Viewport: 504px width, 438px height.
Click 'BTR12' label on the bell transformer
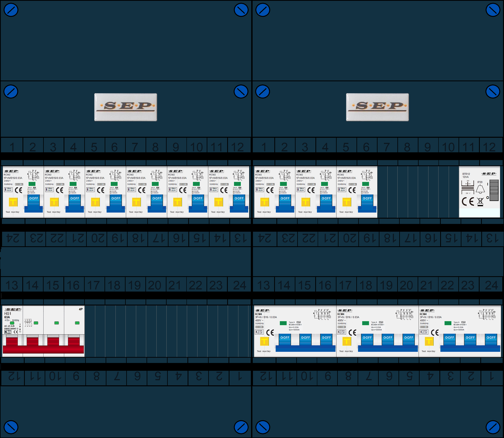(466, 174)
